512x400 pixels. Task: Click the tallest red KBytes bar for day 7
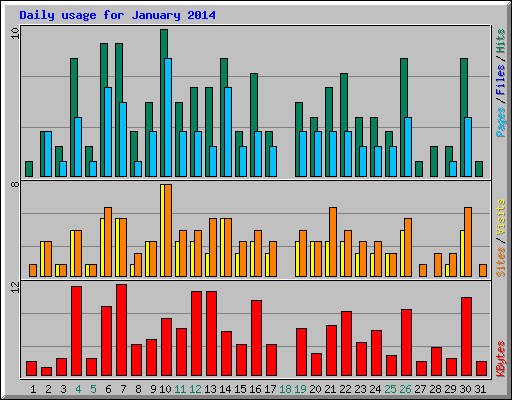click(121, 330)
